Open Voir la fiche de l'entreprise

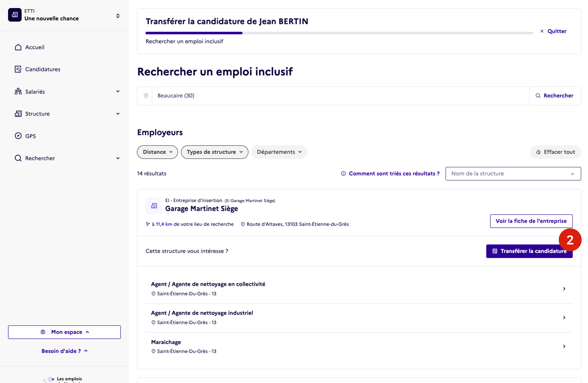[x=531, y=221]
